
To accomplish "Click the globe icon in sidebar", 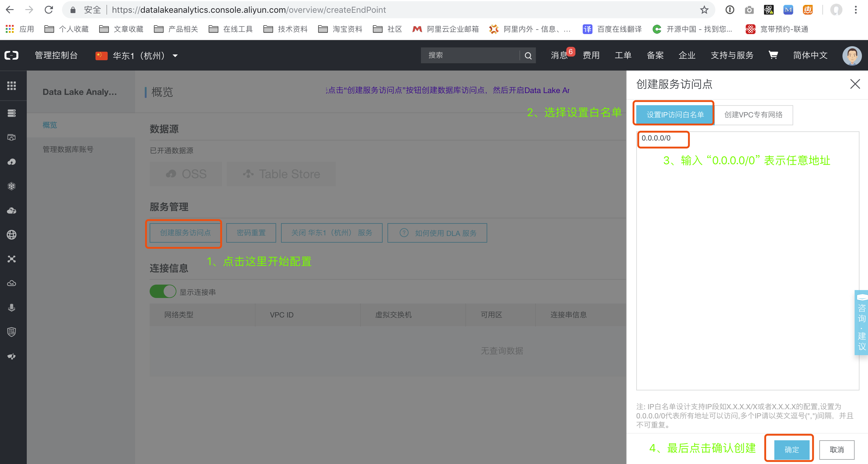I will [12, 235].
